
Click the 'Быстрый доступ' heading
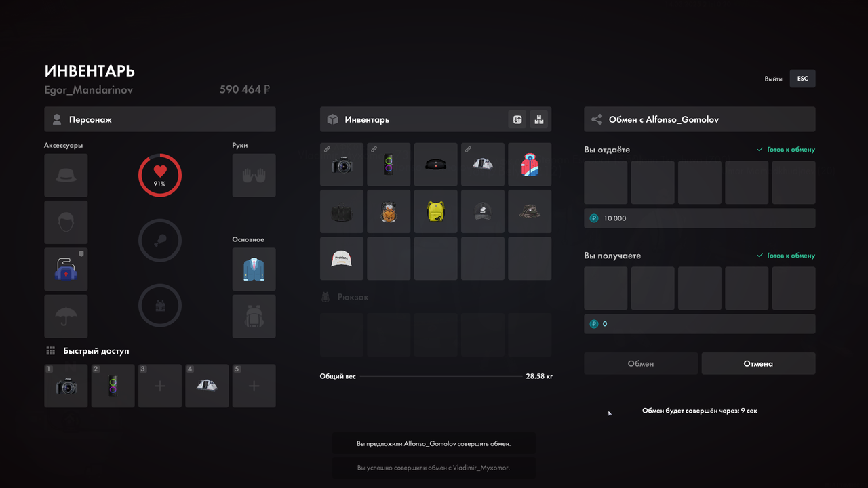[x=96, y=351]
